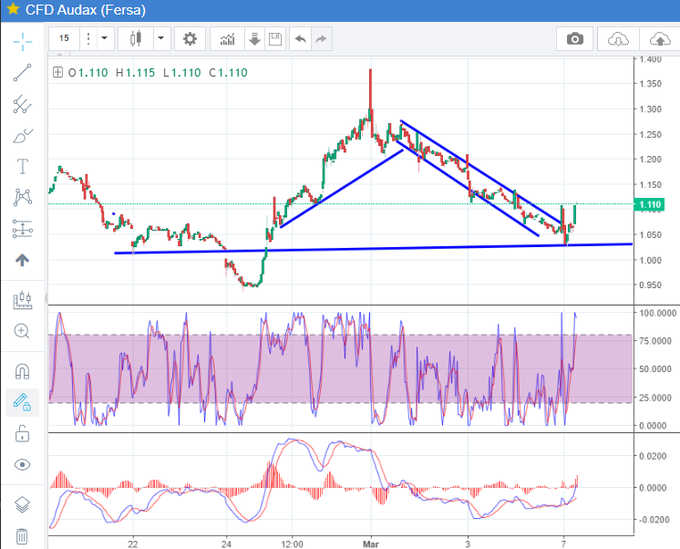The image size is (680, 549).
Task: Click the 12:00 time axis label
Action: click(x=291, y=543)
